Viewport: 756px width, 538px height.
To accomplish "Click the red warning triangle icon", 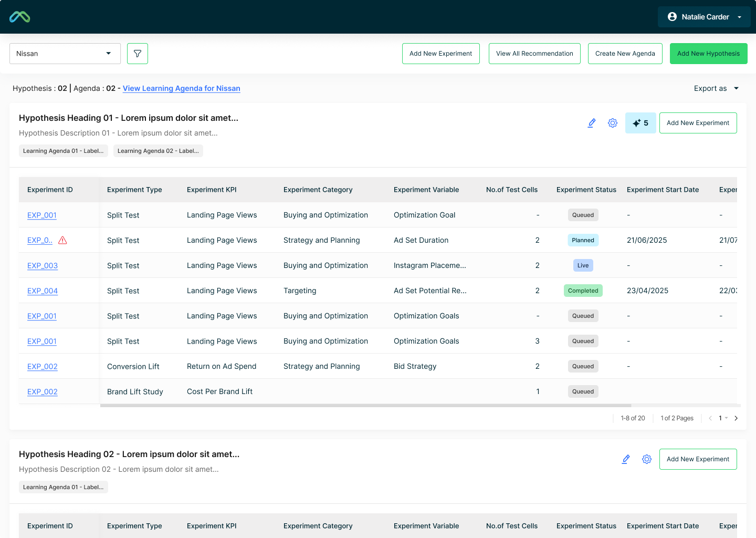I will (x=62, y=240).
